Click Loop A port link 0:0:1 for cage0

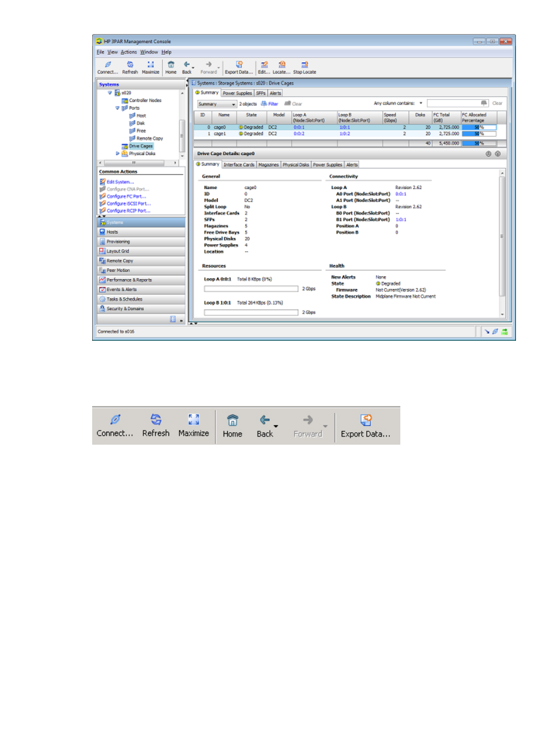(x=299, y=127)
